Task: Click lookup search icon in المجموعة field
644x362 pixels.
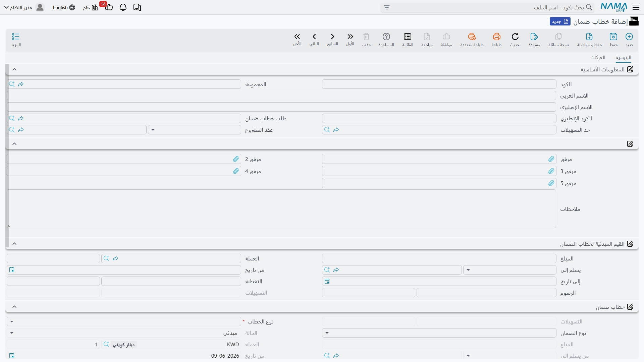Action: tap(12, 84)
